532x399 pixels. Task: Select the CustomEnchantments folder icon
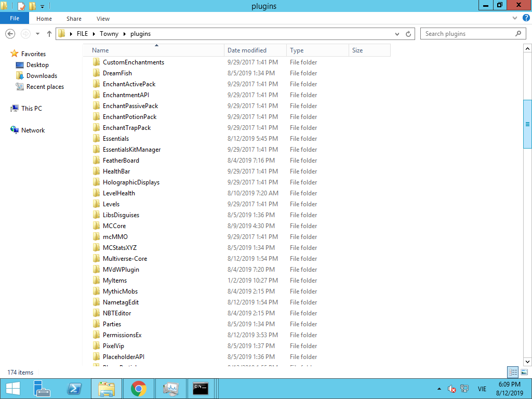click(x=96, y=62)
